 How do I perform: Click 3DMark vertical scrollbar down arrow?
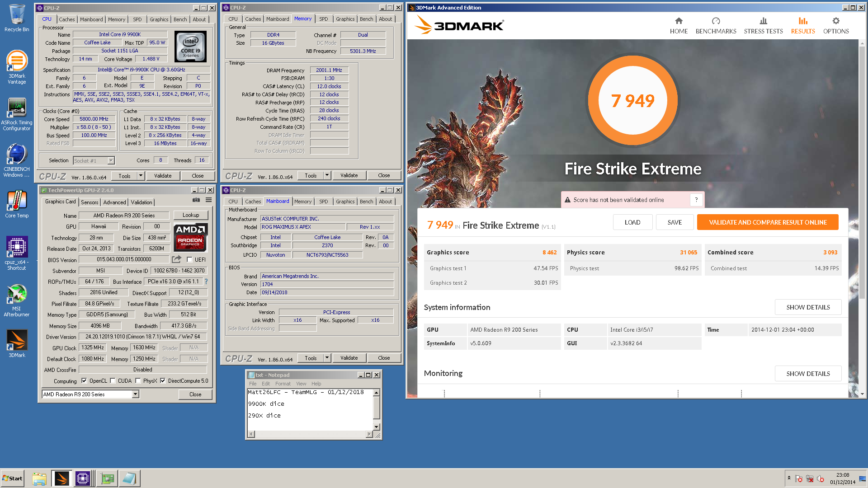pyautogui.click(x=862, y=394)
